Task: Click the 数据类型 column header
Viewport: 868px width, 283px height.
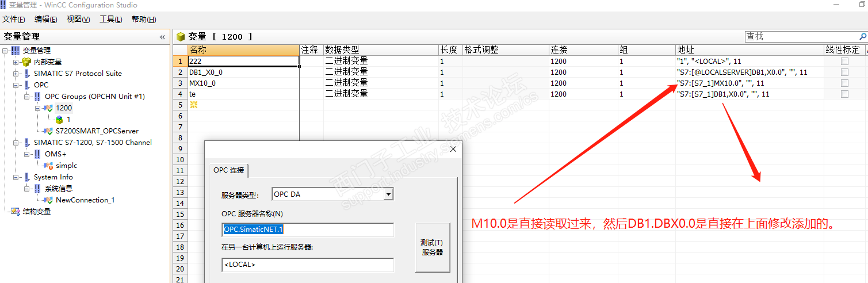Action: (381, 50)
